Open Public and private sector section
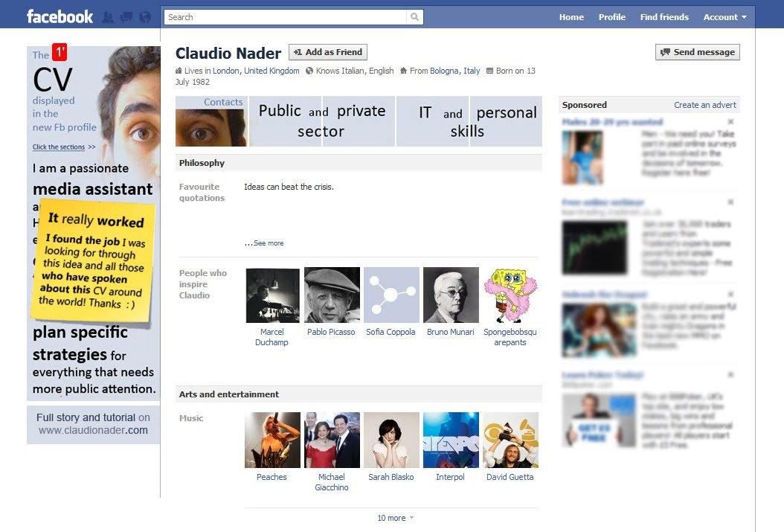Screen dimensions: 784x532 coord(322,121)
